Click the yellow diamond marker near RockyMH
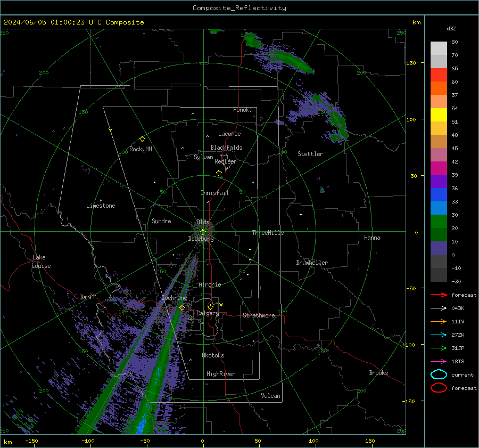The height and width of the screenshot is (448, 479). point(142,139)
